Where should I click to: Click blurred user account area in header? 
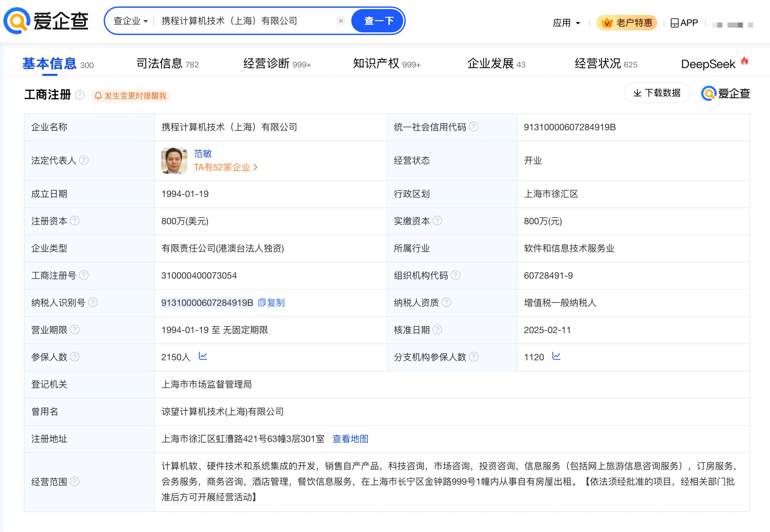(733, 25)
